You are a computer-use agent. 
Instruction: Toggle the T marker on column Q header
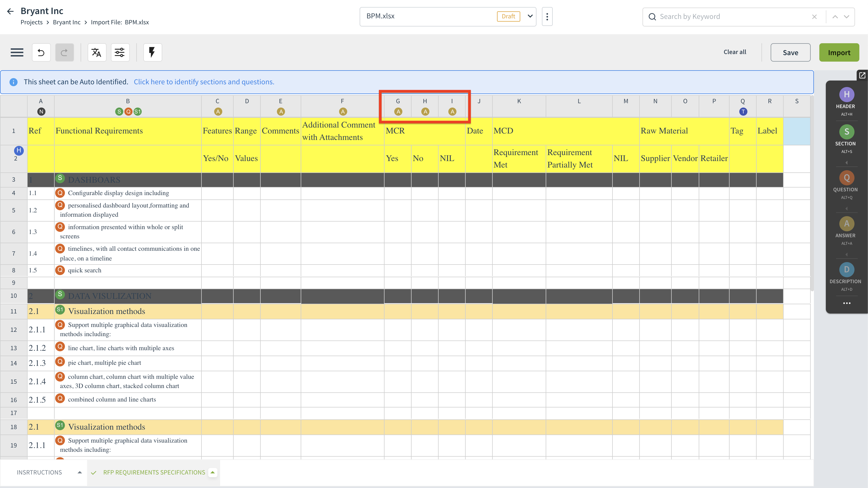pyautogui.click(x=743, y=112)
